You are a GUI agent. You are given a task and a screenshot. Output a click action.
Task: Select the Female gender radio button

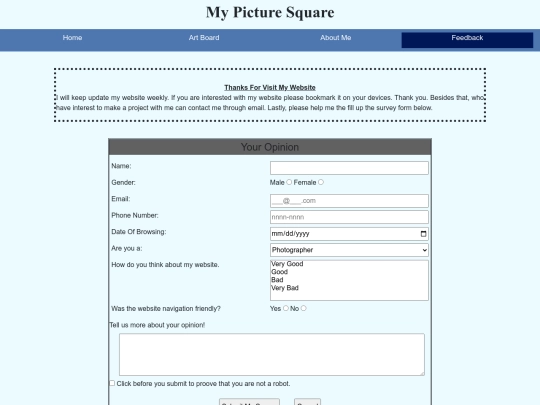pyautogui.click(x=321, y=182)
